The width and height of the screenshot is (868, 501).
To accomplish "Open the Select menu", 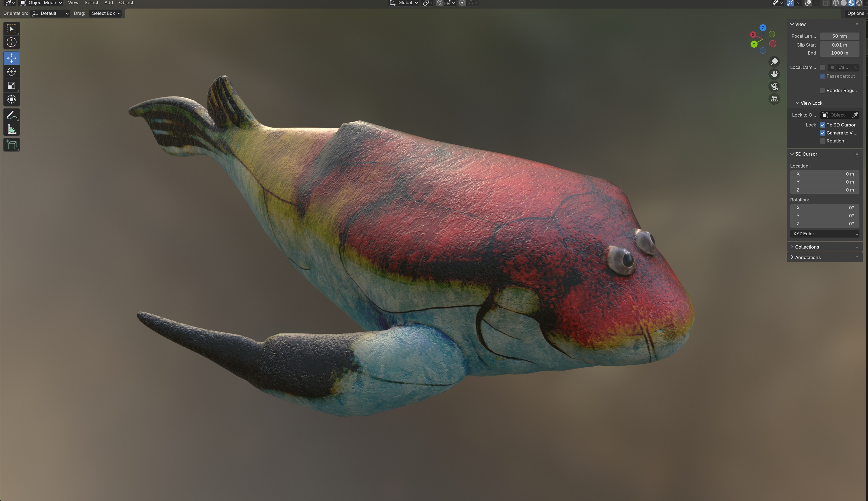I will 91,3.
